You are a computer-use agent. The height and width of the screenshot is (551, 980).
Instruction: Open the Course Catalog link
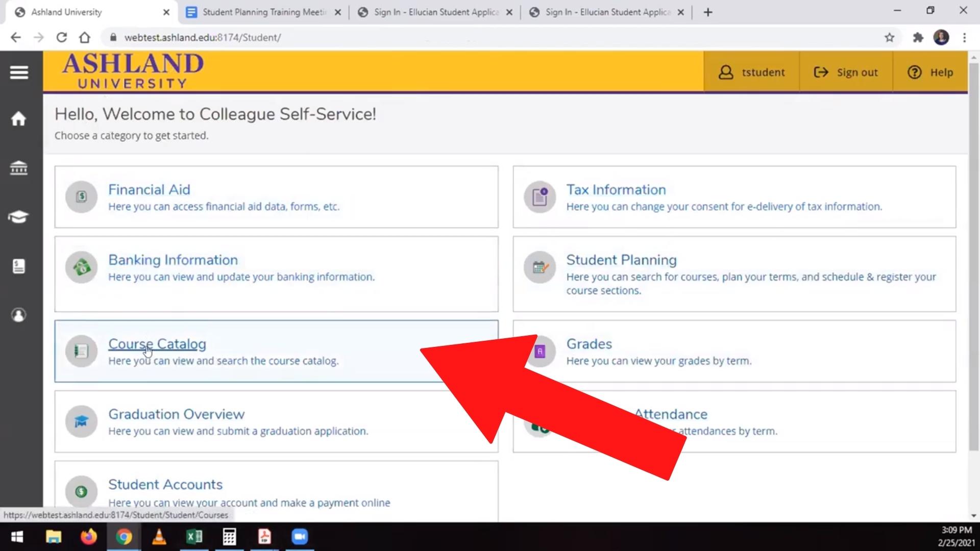[x=157, y=344]
